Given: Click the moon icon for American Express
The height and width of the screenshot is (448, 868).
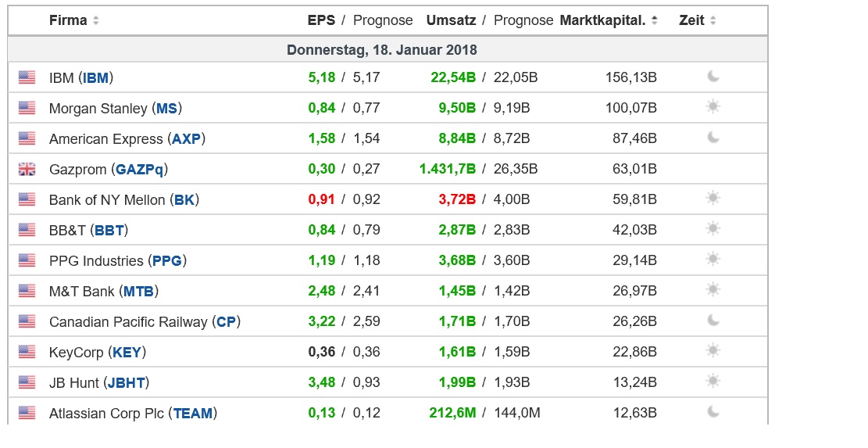Looking at the screenshot, I should click(x=713, y=138).
